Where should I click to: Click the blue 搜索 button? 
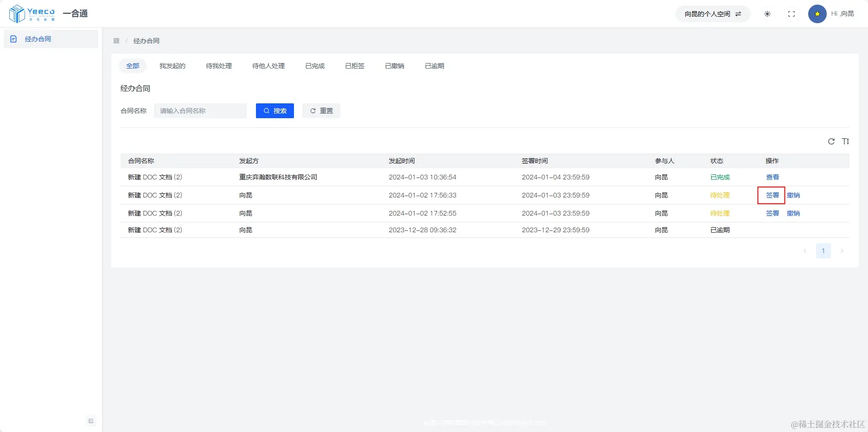point(275,111)
